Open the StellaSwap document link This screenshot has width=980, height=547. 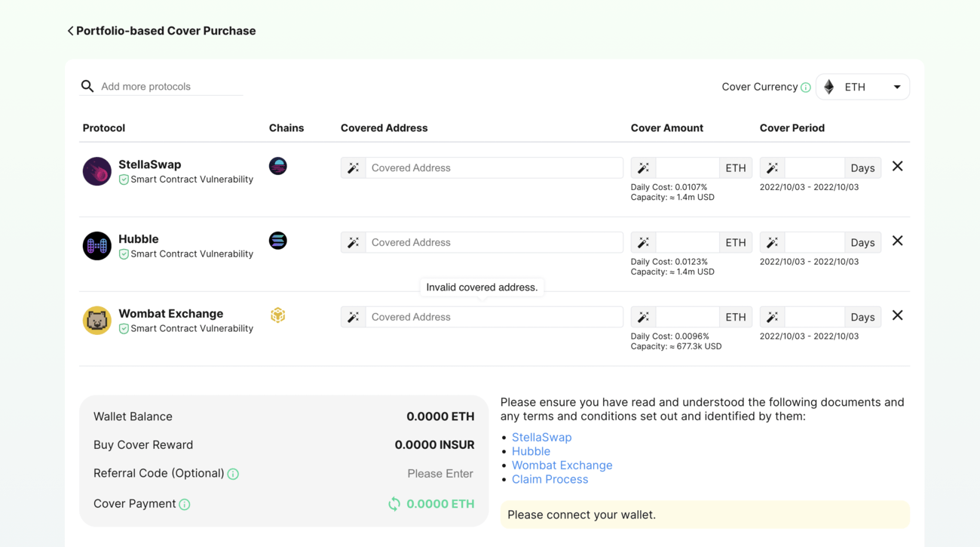coord(542,437)
